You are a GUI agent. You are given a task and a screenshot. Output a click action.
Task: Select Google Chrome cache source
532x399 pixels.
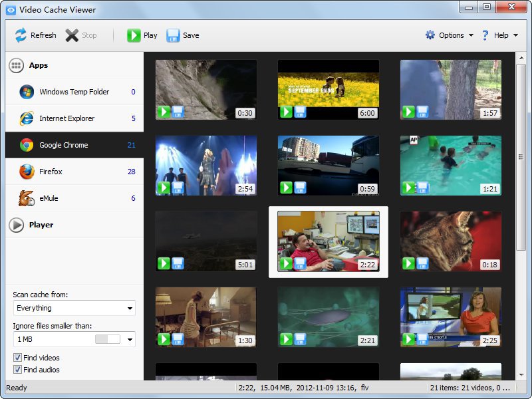[x=74, y=145]
